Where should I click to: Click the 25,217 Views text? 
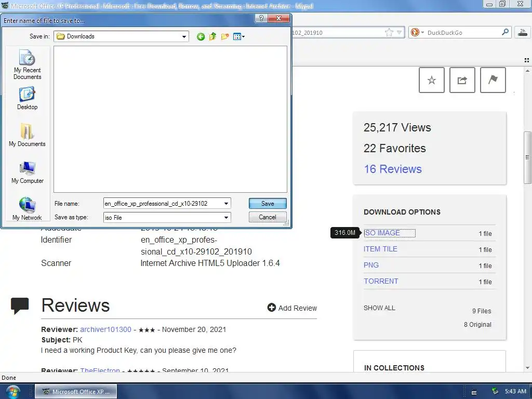[x=397, y=128]
